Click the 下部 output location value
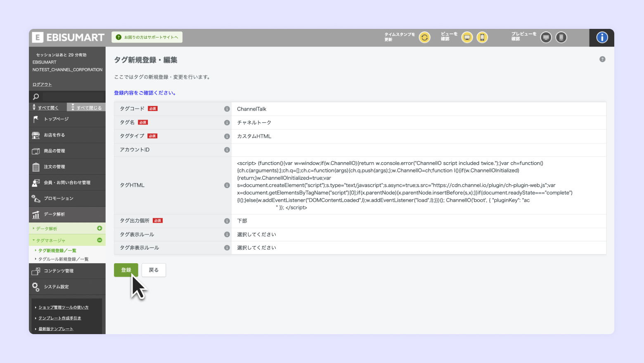This screenshot has height=363, width=644. pyautogui.click(x=242, y=221)
